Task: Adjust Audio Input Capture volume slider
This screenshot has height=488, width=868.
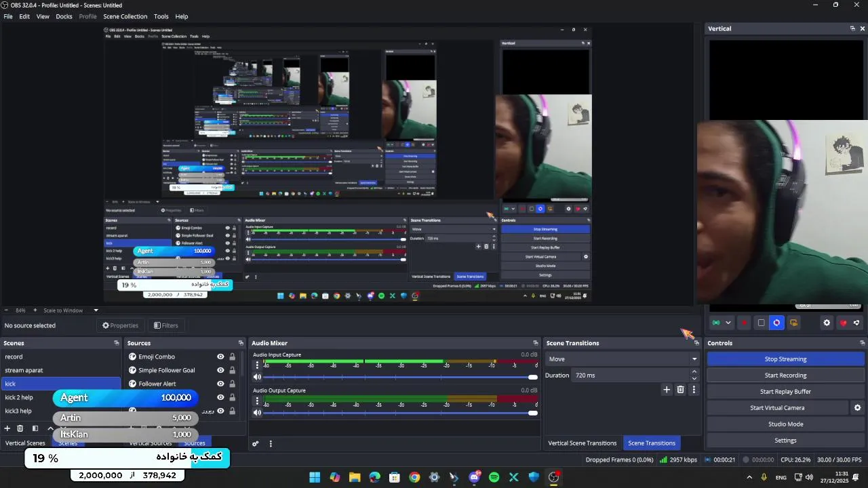Action: [401, 377]
